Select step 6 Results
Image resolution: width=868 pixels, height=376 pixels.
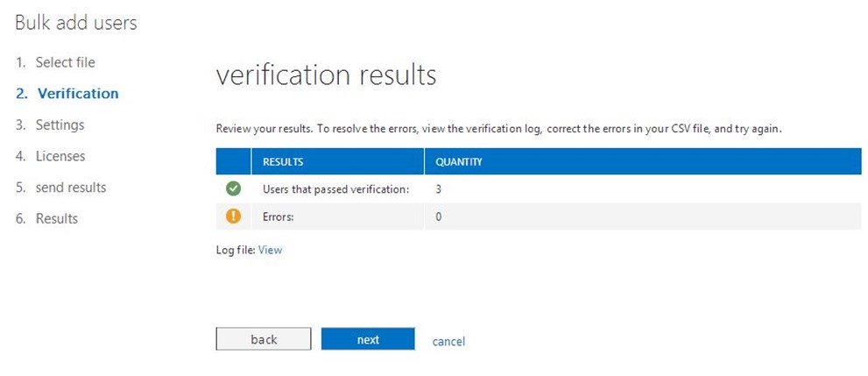[x=46, y=218]
